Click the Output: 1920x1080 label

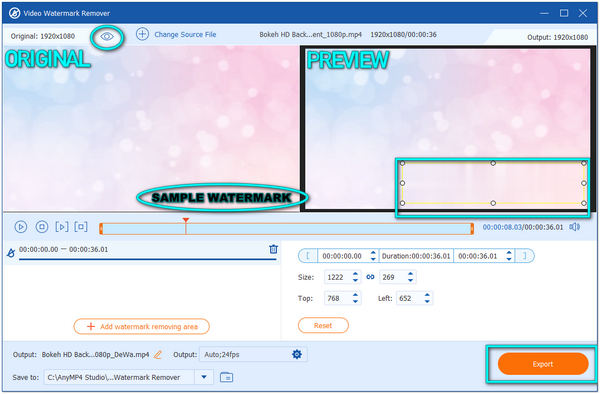pyautogui.click(x=558, y=37)
